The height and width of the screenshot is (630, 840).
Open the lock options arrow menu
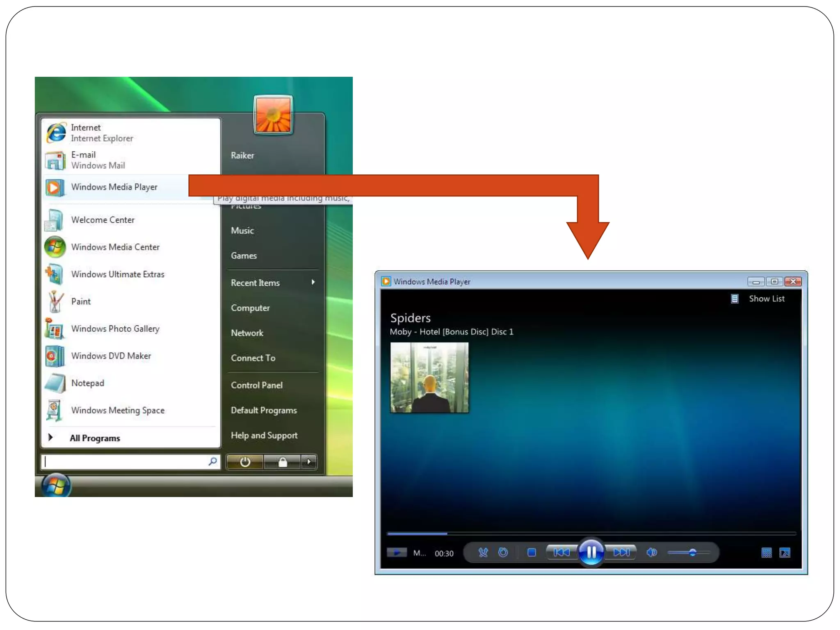(309, 462)
